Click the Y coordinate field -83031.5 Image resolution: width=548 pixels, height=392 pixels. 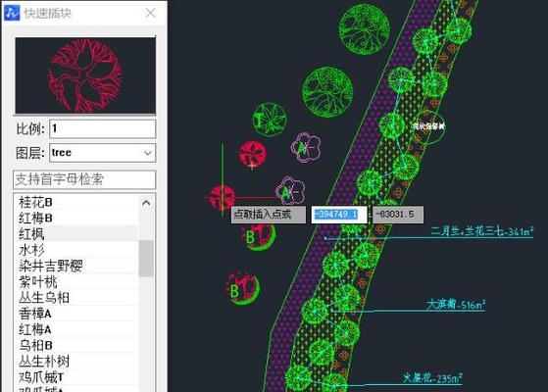coord(398,215)
